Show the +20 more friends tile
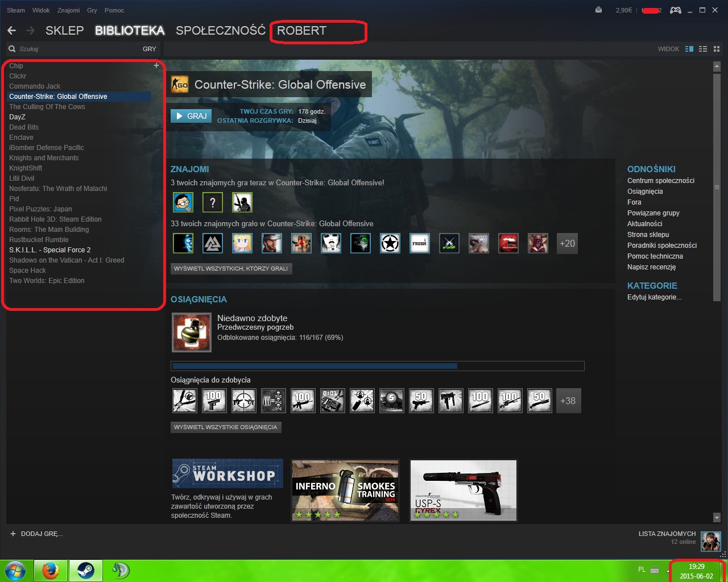 tap(567, 243)
